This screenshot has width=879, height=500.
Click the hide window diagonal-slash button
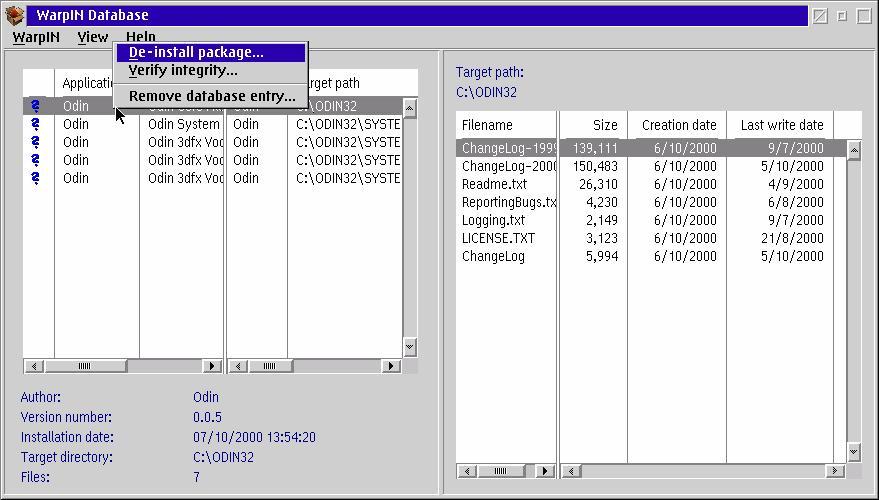point(820,16)
